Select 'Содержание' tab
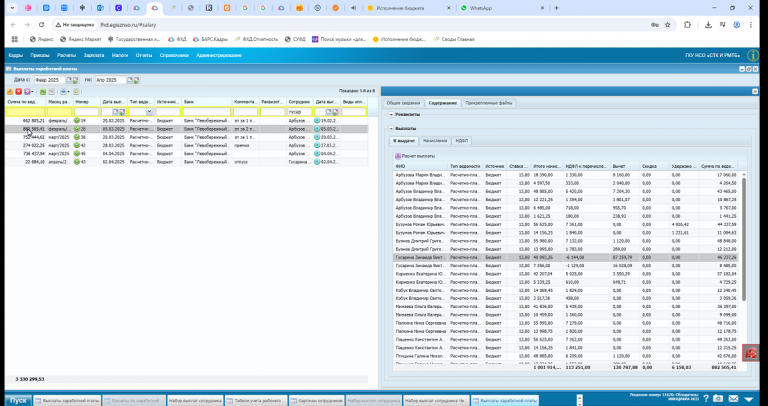 tap(442, 103)
